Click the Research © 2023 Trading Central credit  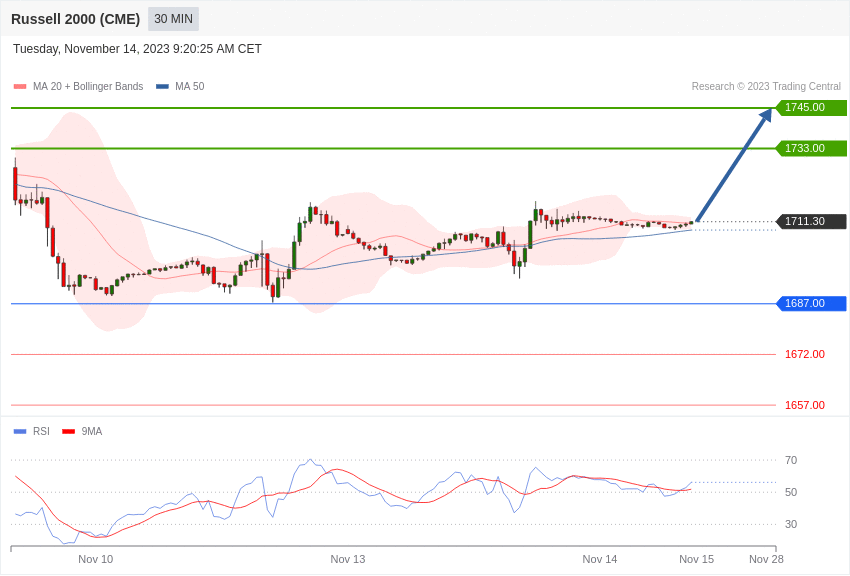[766, 86]
